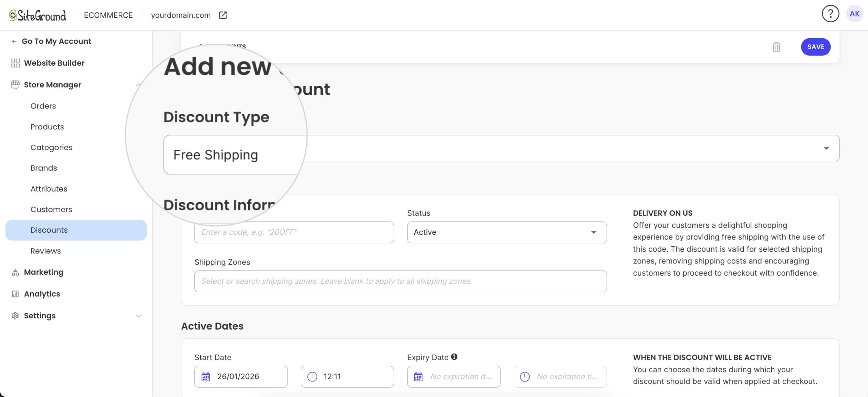The width and height of the screenshot is (868, 397).
Task: Click WHEN THE DISCOUNT WILL BE ACTIVE text
Action: point(702,357)
